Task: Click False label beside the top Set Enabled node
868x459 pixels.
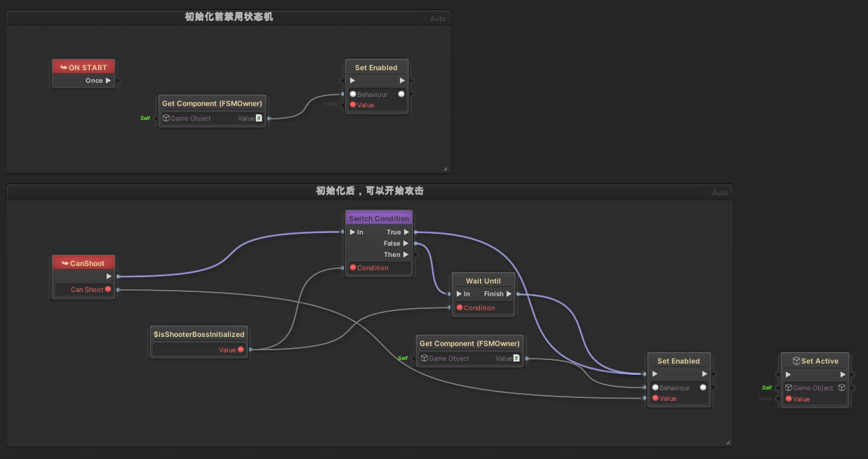Action: [330, 105]
